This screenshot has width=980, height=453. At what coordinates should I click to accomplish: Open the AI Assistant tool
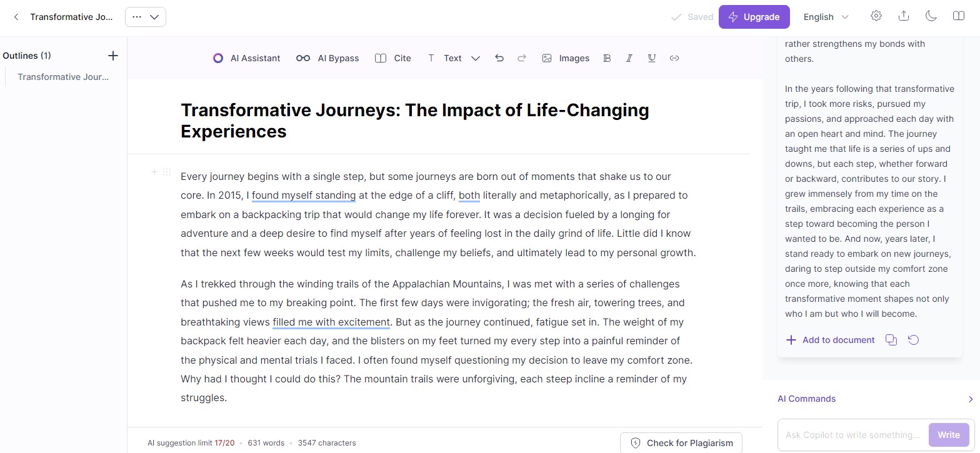(246, 58)
